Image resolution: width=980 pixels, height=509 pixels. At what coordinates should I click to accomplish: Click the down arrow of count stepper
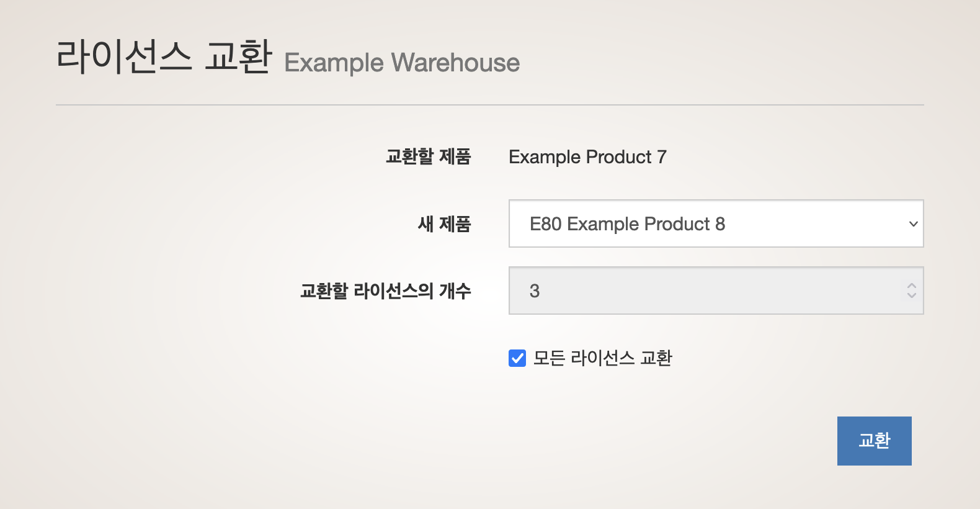[911, 295]
